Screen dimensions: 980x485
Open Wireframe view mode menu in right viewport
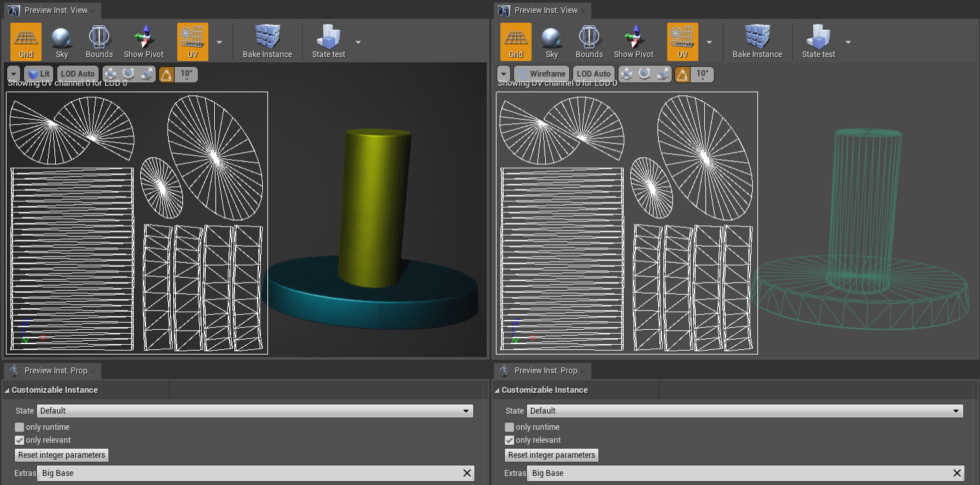coord(542,74)
